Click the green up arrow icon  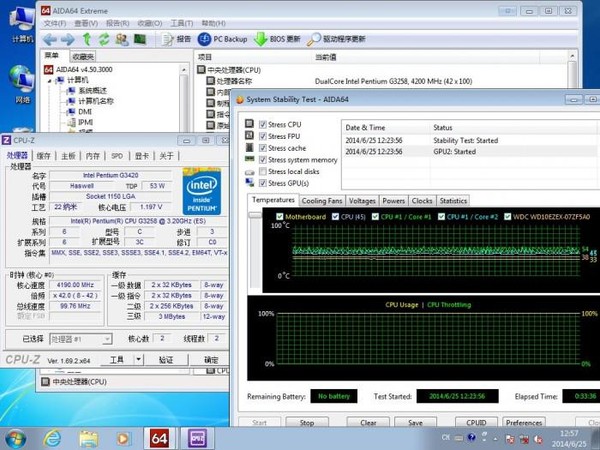click(x=87, y=39)
